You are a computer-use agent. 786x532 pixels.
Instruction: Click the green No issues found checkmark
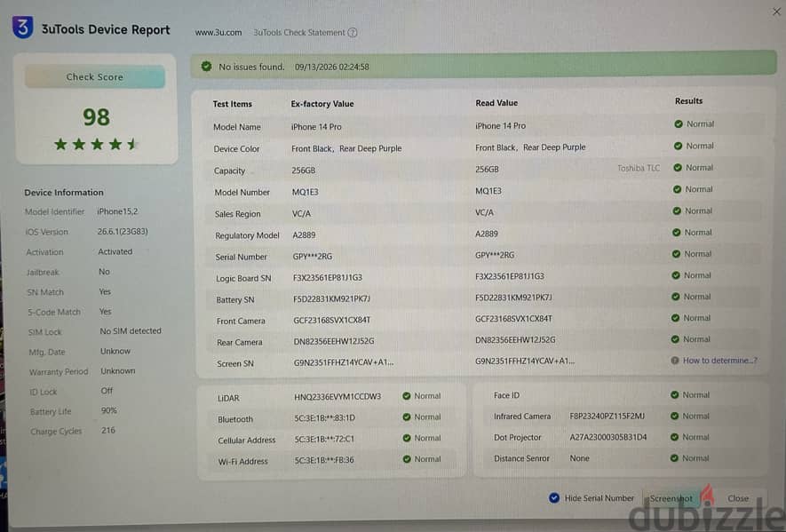click(x=206, y=67)
